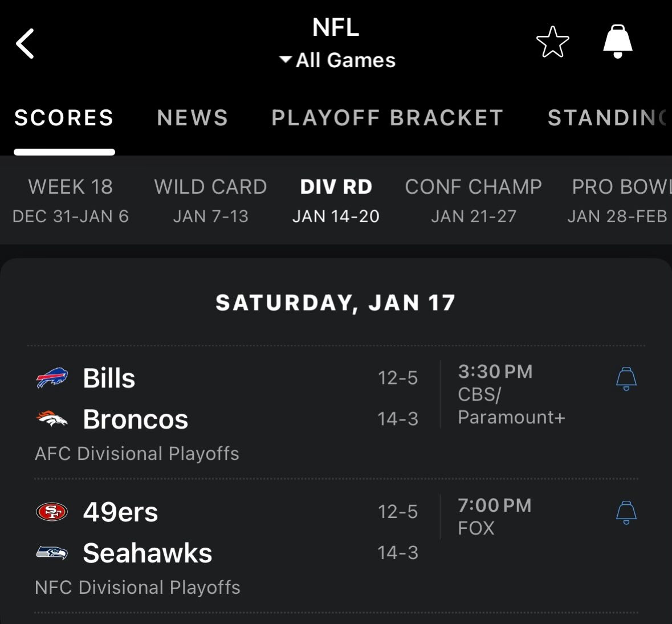Open the 49ers vs Seahawks matchup
The height and width of the screenshot is (624, 672).
point(228,533)
